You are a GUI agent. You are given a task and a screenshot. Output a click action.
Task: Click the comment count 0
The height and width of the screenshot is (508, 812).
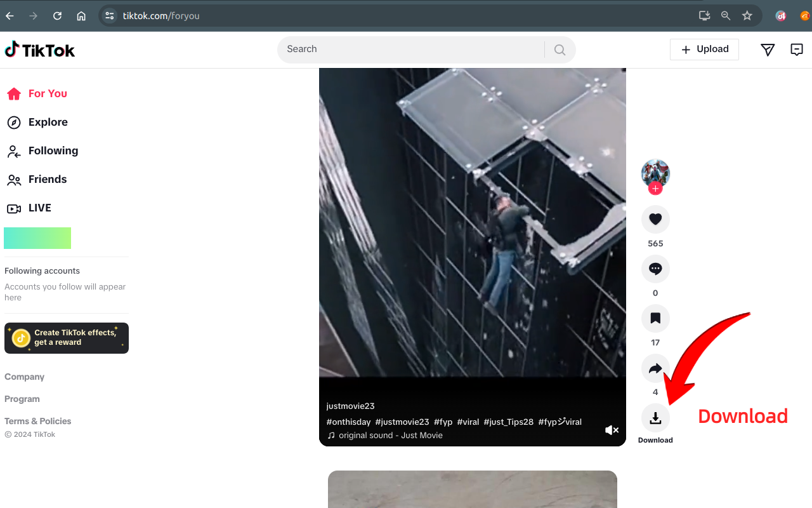655,293
